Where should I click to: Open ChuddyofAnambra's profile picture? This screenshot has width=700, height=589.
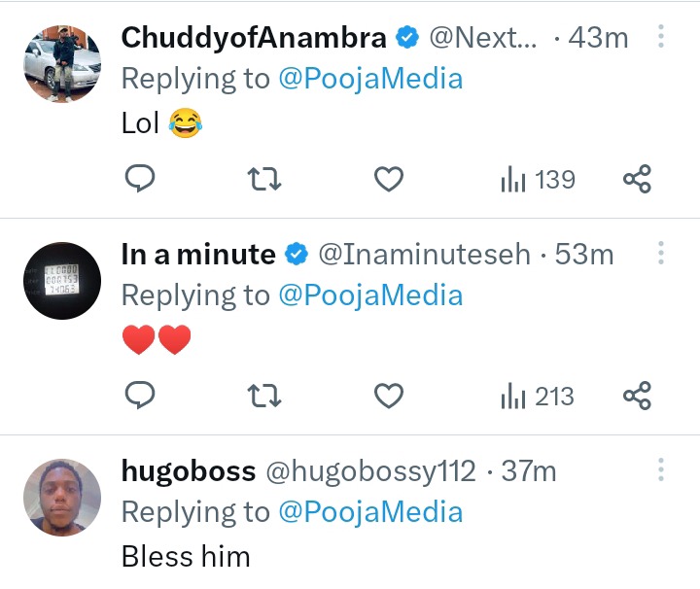(62, 64)
